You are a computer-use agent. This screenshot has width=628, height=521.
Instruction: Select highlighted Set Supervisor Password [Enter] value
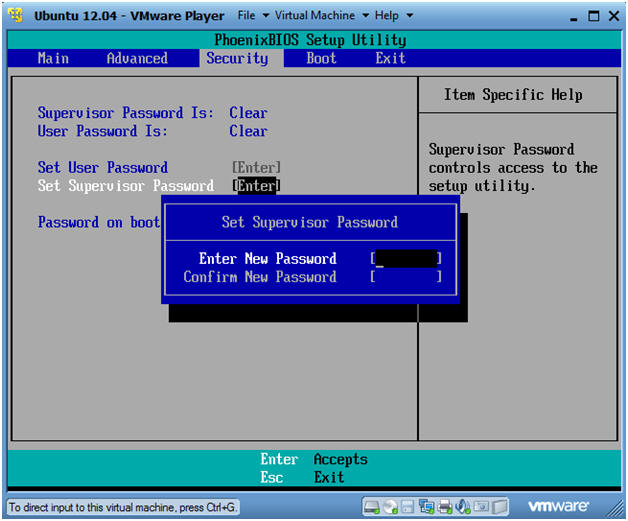pos(256,185)
